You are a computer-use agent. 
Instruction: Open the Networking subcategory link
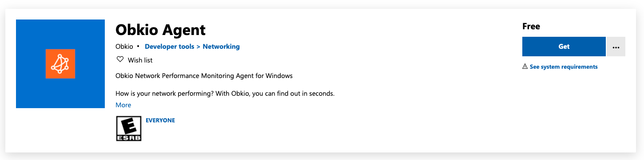(221, 46)
